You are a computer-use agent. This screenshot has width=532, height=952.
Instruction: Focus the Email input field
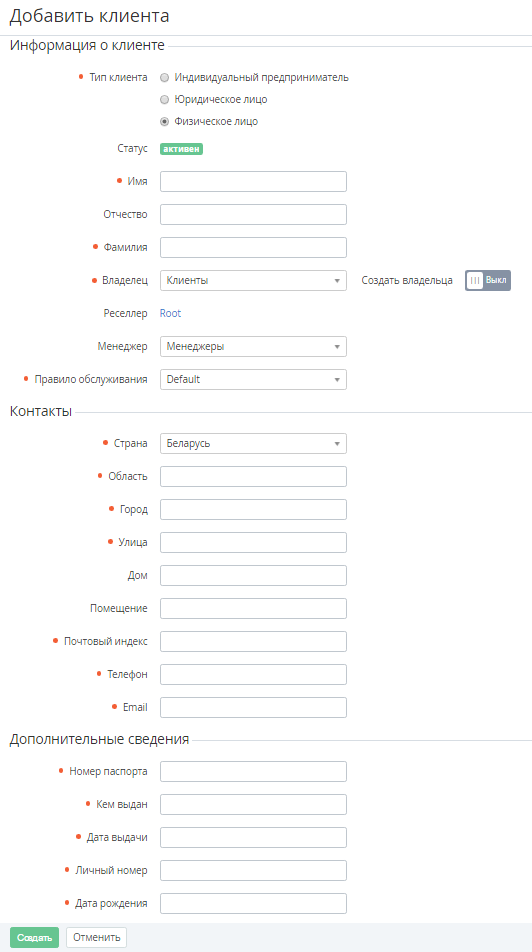pyautogui.click(x=253, y=707)
